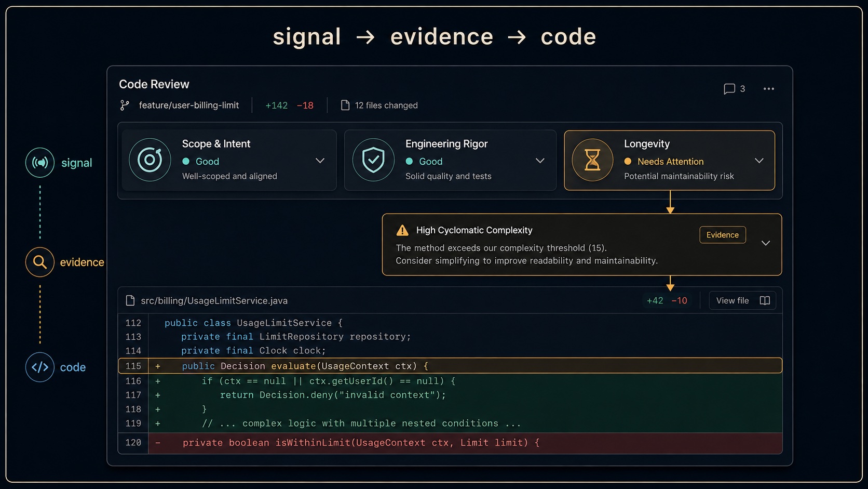868x489 pixels.
Task: Click the 12 files changed label
Action: (x=386, y=105)
